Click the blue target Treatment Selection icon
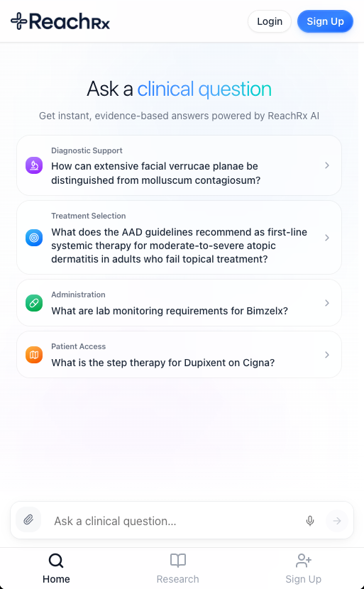This screenshot has height=589, width=364. 34,238
